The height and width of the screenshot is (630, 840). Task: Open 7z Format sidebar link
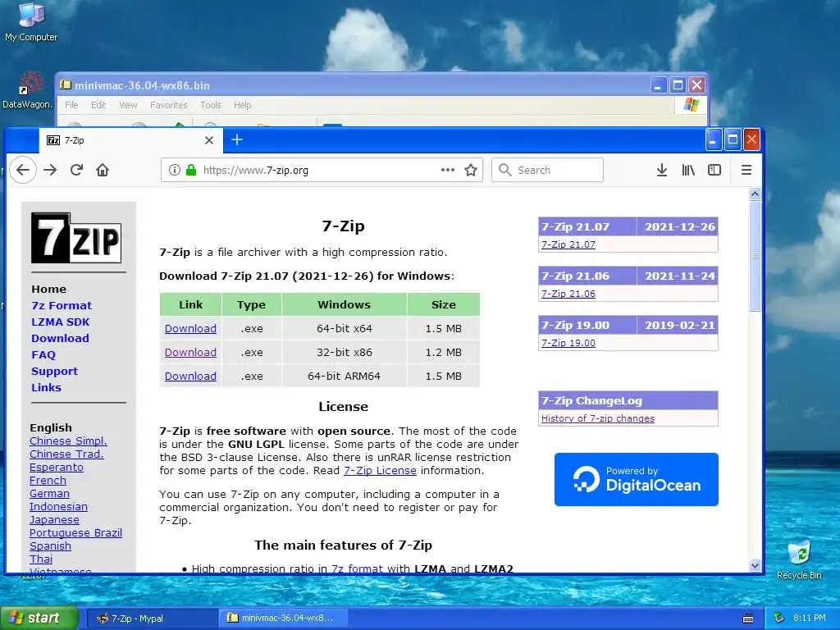pyautogui.click(x=61, y=305)
